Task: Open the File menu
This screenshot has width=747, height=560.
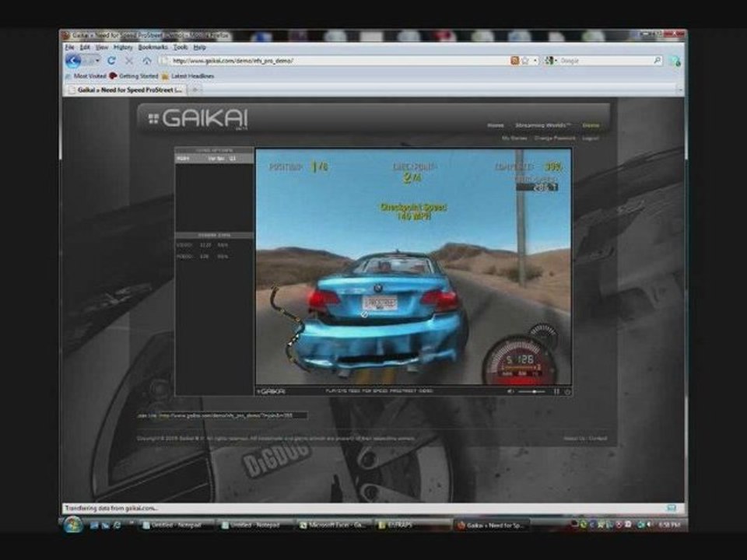Action: (x=69, y=47)
